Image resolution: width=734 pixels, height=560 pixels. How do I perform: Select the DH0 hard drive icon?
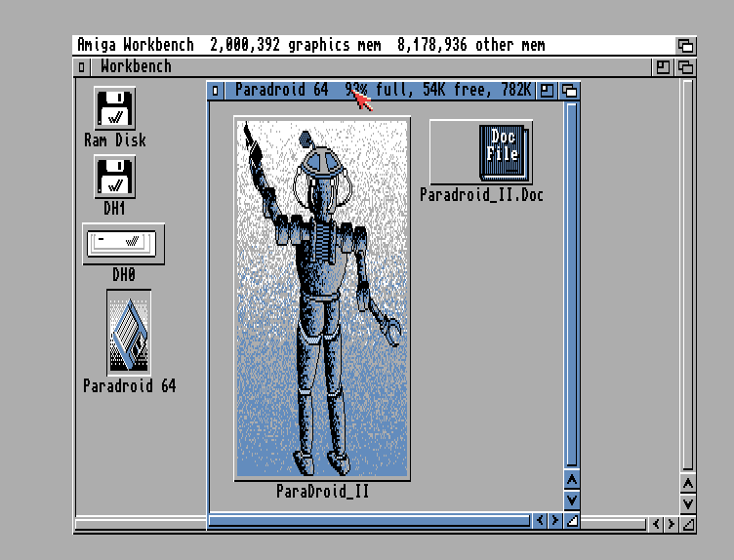tap(124, 244)
